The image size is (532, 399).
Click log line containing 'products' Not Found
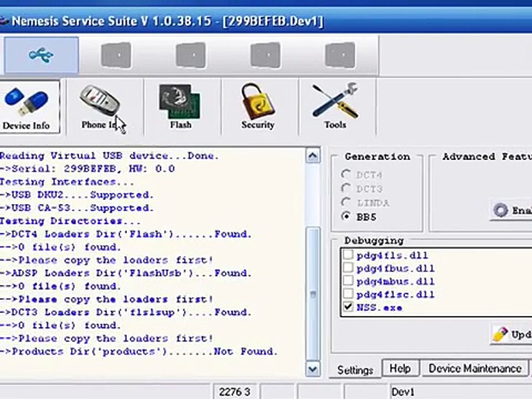tap(139, 351)
